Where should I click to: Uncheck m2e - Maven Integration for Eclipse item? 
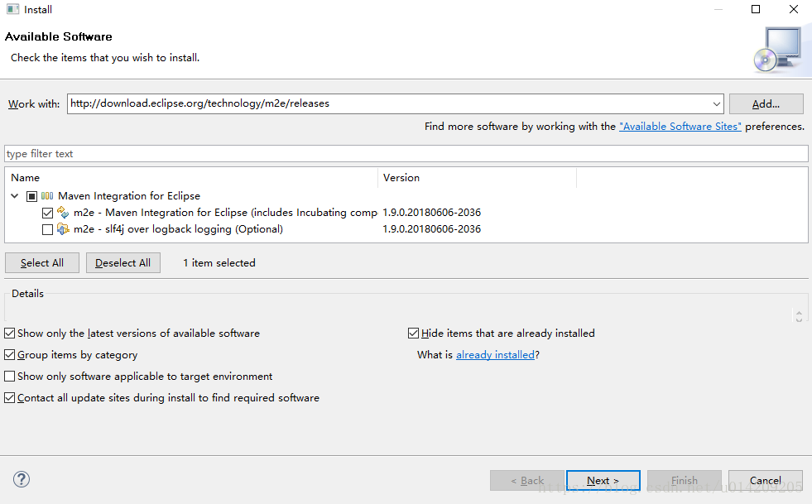pos(47,213)
